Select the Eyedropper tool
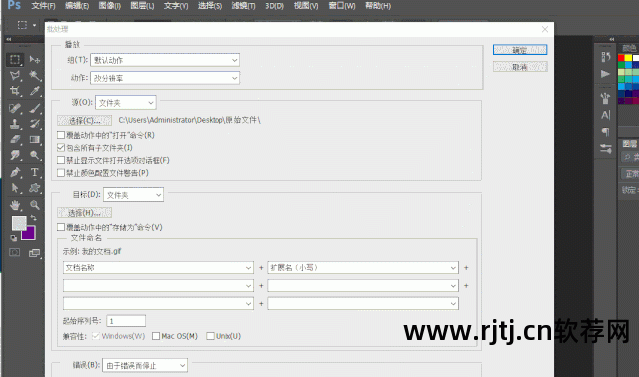The width and height of the screenshot is (639, 377). tap(35, 91)
